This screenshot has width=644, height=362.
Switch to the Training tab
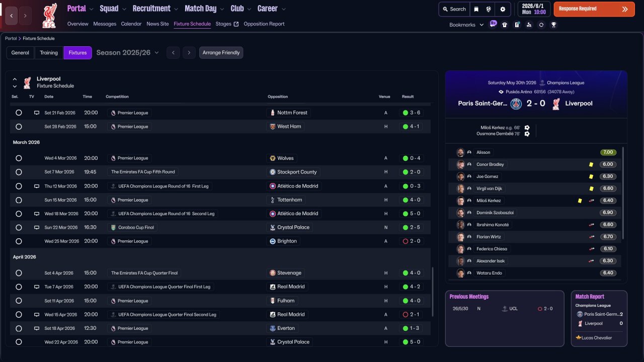click(49, 53)
